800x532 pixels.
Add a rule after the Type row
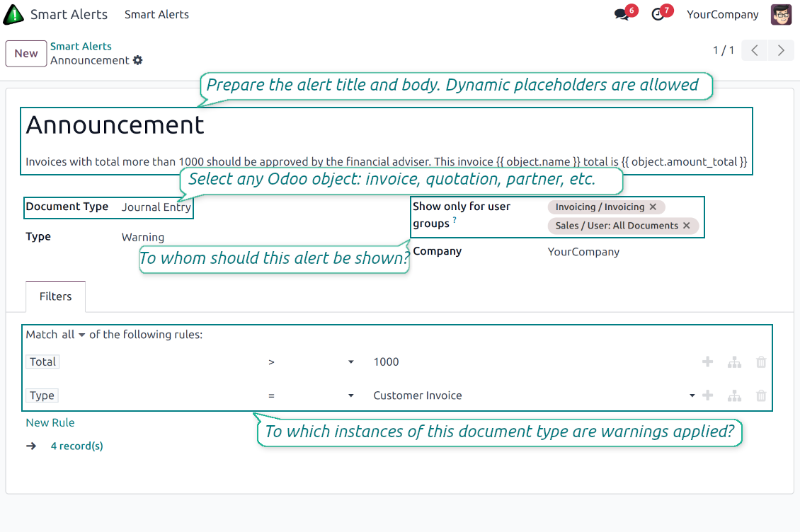pyautogui.click(x=708, y=395)
